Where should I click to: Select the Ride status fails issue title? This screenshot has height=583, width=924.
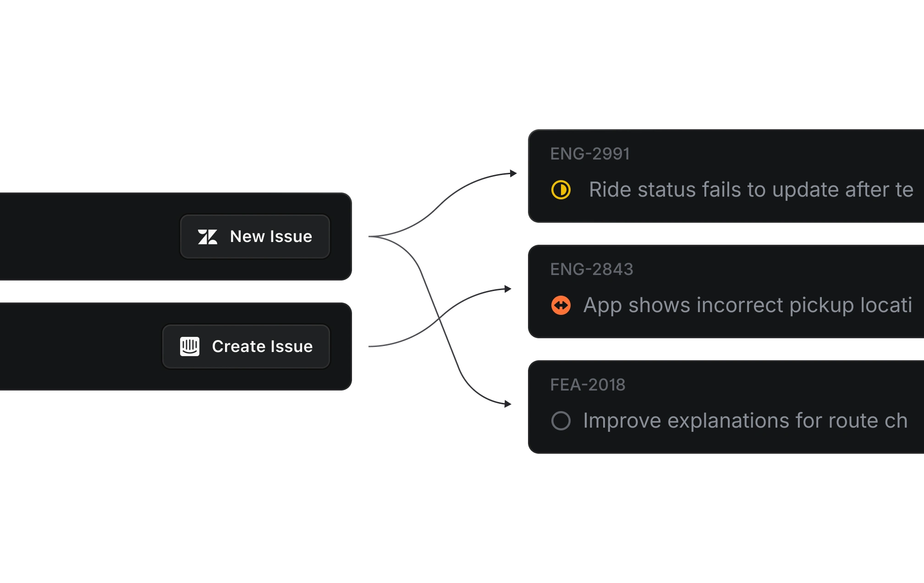click(x=751, y=190)
